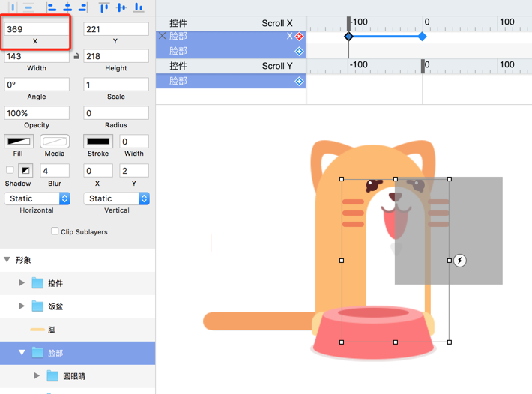Screen dimensions: 532x394
Task: Align selected layers to bottom edge
Action: click(x=139, y=7)
